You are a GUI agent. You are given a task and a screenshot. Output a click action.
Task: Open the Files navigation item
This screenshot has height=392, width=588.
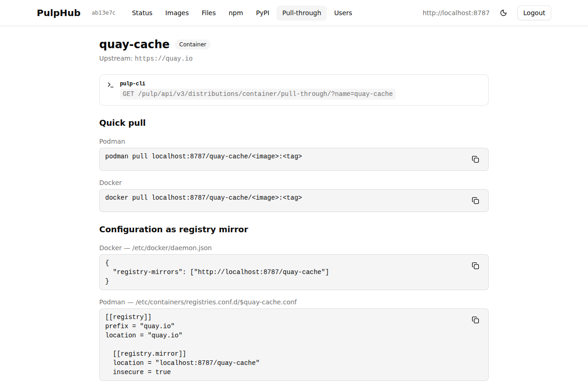tap(209, 13)
